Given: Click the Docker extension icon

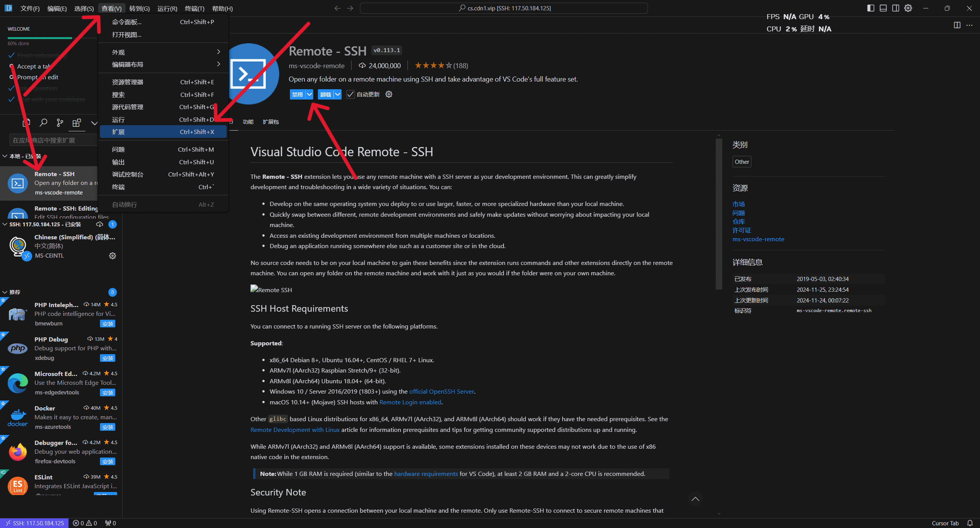Looking at the screenshot, I should pos(18,417).
